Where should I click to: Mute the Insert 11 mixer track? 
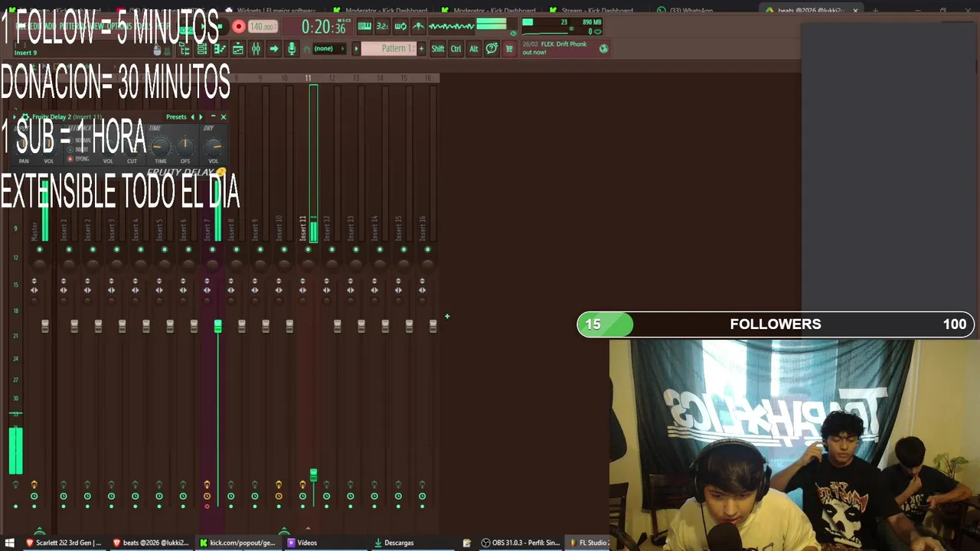tap(308, 249)
